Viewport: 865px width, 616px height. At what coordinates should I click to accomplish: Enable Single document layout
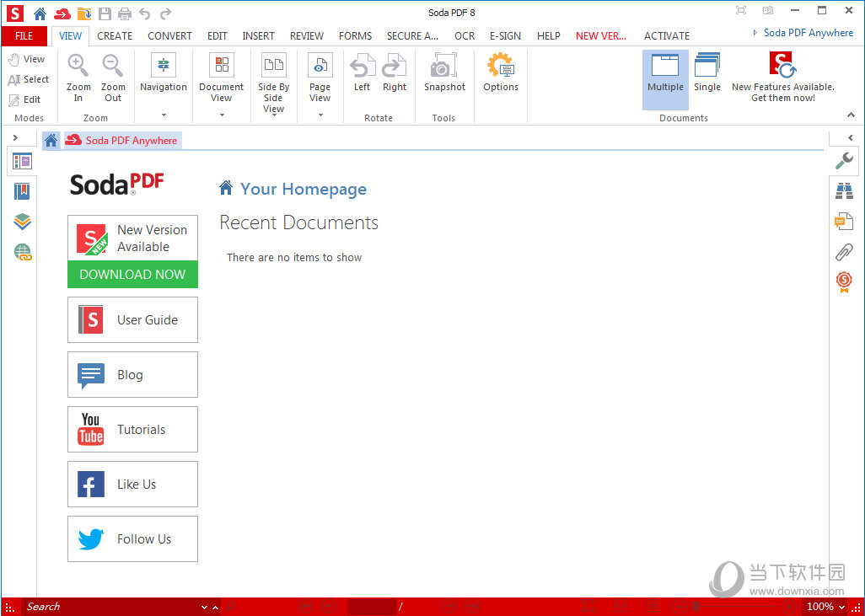tap(707, 73)
